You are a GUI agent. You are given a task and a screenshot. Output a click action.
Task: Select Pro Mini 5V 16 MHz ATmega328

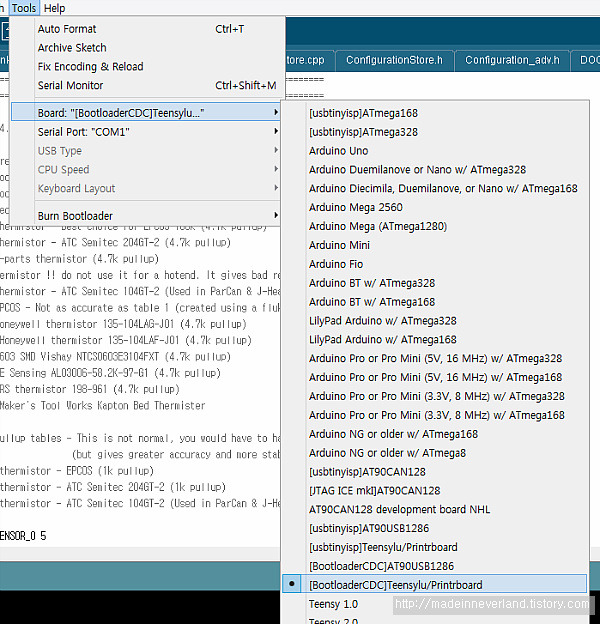[x=434, y=359]
